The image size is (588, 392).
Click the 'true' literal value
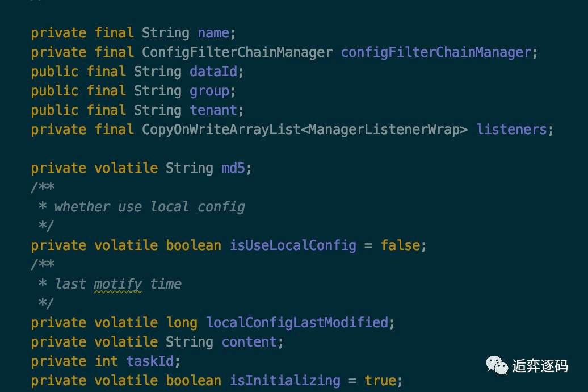tap(380, 381)
